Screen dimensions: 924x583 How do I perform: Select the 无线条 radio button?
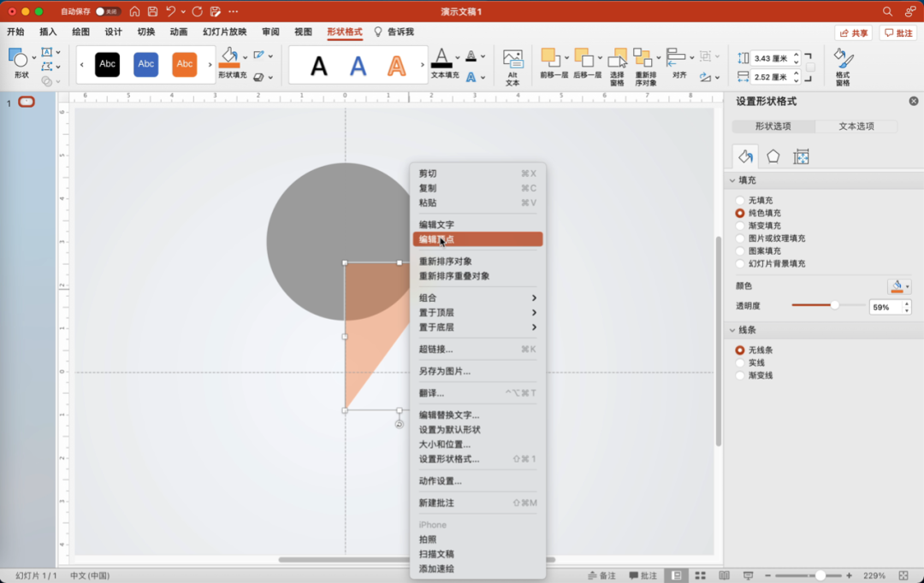(x=740, y=350)
